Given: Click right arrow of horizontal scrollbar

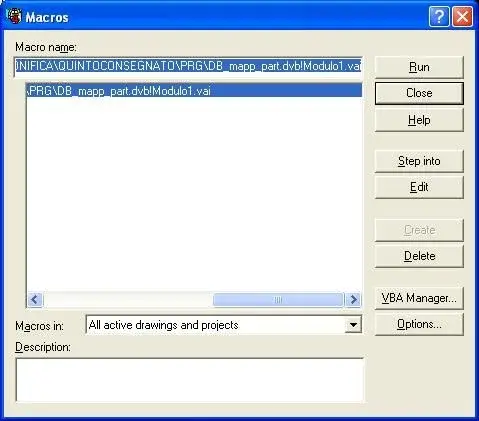Looking at the screenshot, I should click(x=353, y=299).
